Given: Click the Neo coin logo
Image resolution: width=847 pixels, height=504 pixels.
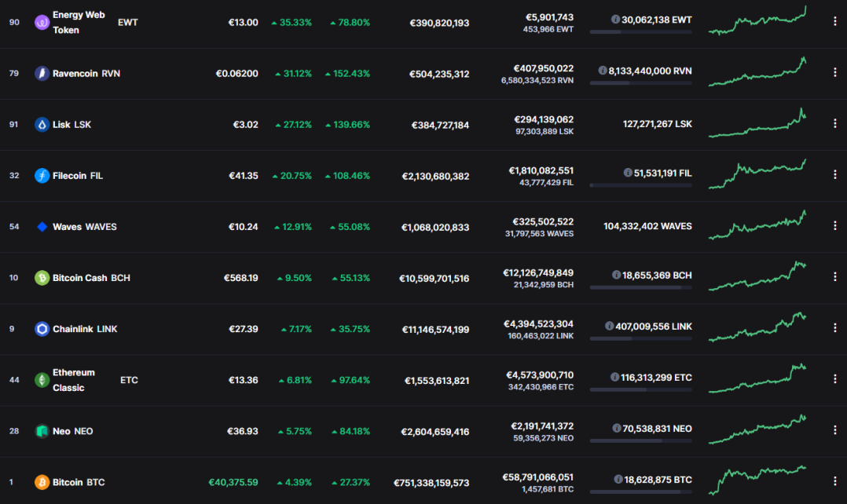Looking at the screenshot, I should pos(42,431).
